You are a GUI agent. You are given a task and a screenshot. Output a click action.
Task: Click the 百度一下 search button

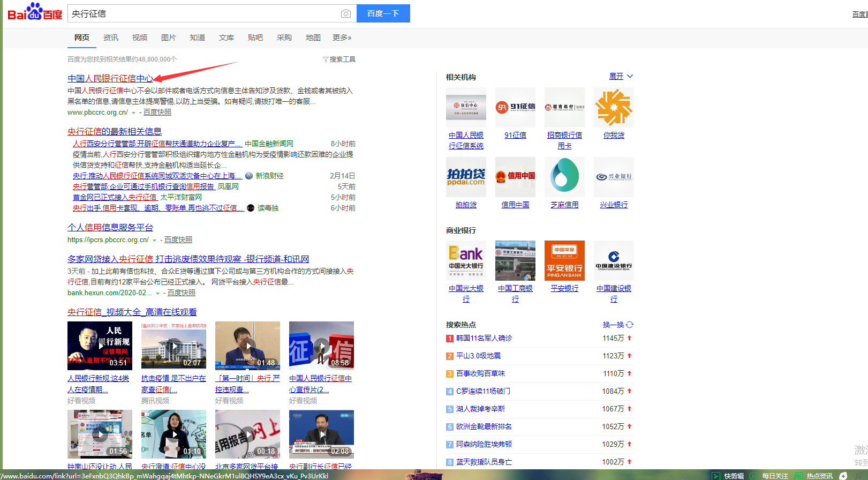tap(383, 13)
